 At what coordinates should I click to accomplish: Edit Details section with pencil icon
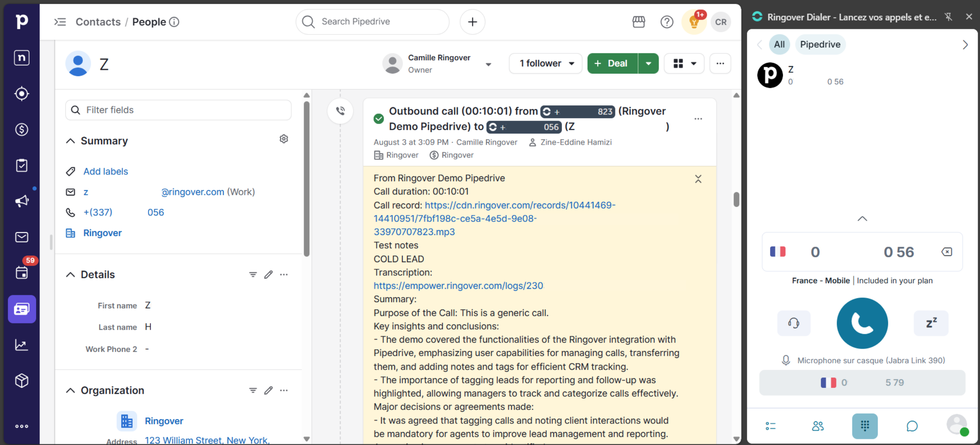tap(268, 274)
